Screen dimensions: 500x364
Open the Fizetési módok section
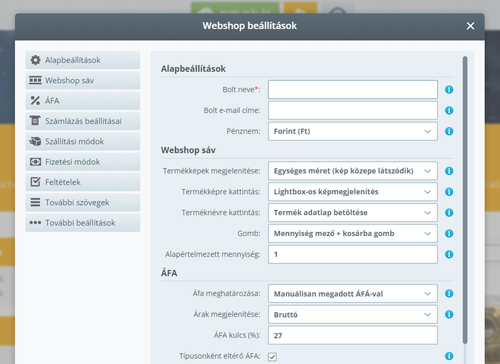click(83, 162)
